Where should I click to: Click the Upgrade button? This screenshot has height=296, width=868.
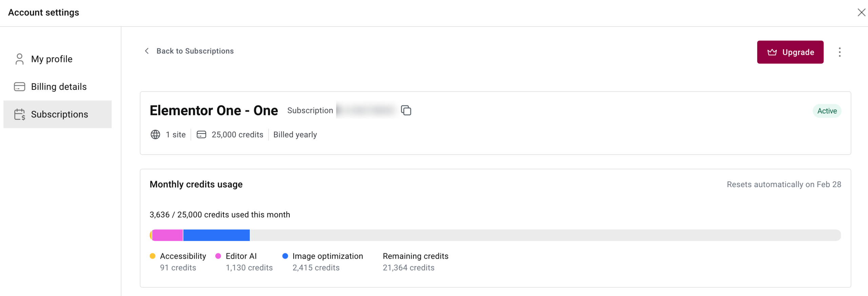coord(790,52)
